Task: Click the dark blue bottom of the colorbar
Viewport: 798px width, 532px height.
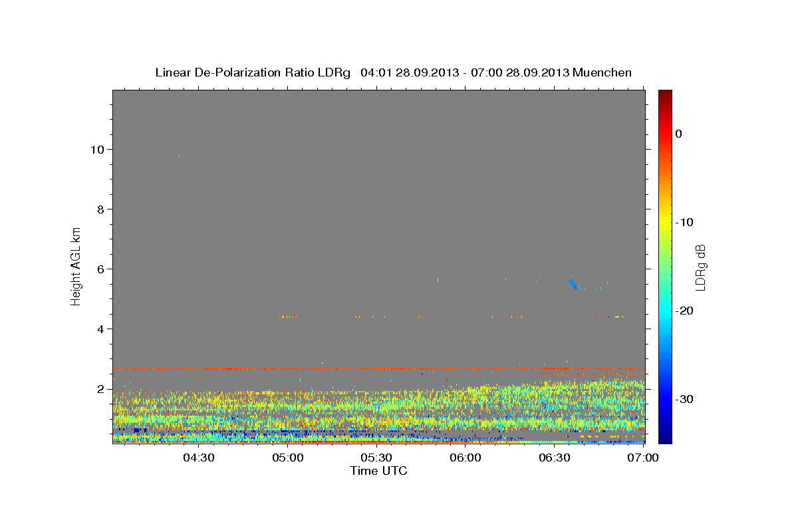Action: tap(665, 436)
